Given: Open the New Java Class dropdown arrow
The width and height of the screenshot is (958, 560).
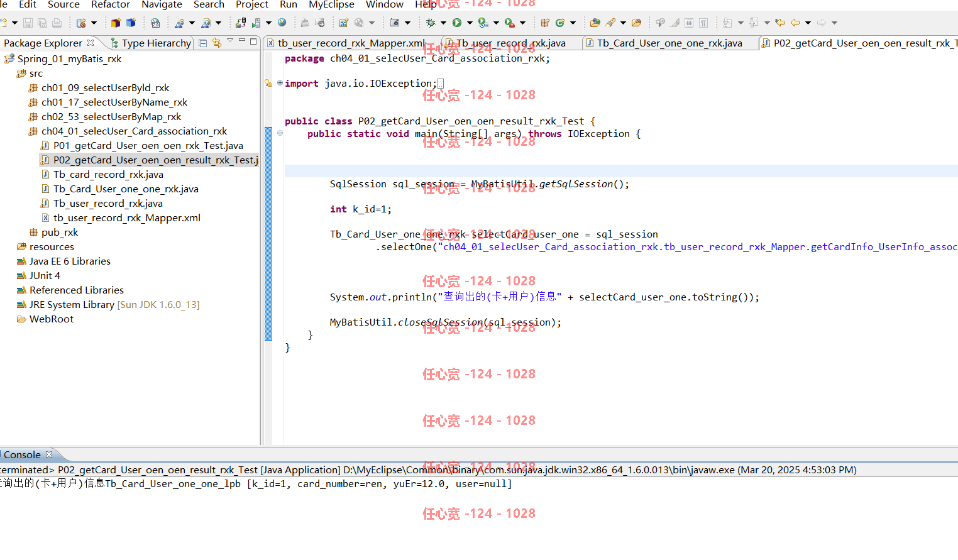Looking at the screenshot, I should coord(573,23).
